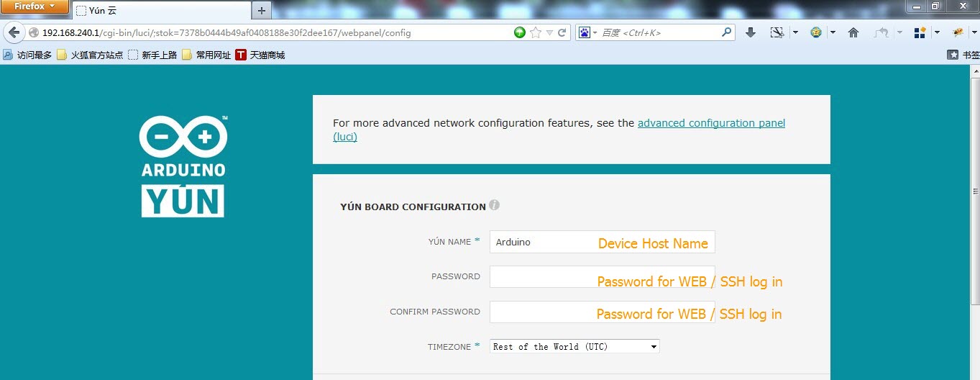Image resolution: width=980 pixels, height=380 pixels.
Task: Click the Arduino Yún logo
Action: click(183, 166)
